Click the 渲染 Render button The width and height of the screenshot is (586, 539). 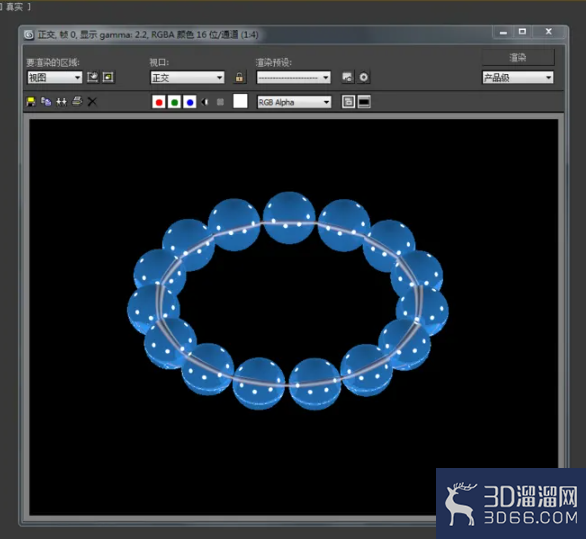coord(518,58)
